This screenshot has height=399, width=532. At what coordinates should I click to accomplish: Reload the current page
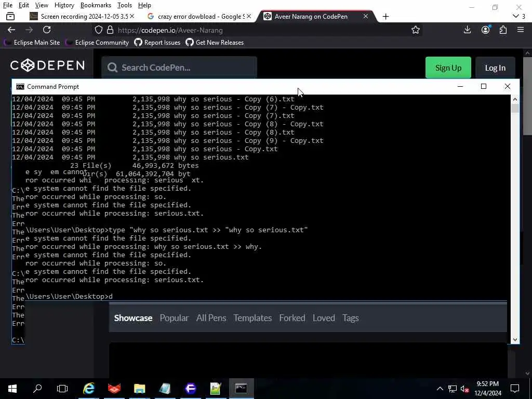[47, 30]
